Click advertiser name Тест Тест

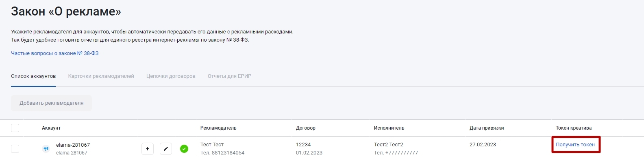pyautogui.click(x=212, y=145)
